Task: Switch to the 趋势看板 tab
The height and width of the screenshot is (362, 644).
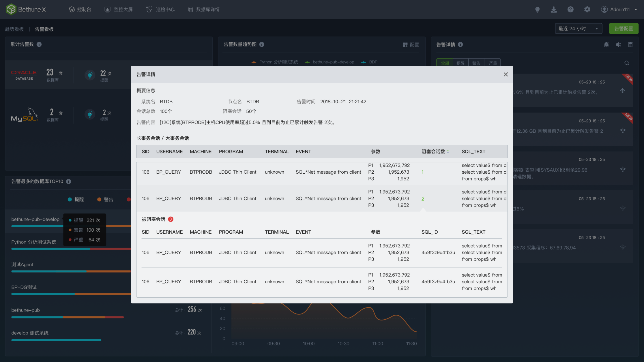Action: pos(14,29)
